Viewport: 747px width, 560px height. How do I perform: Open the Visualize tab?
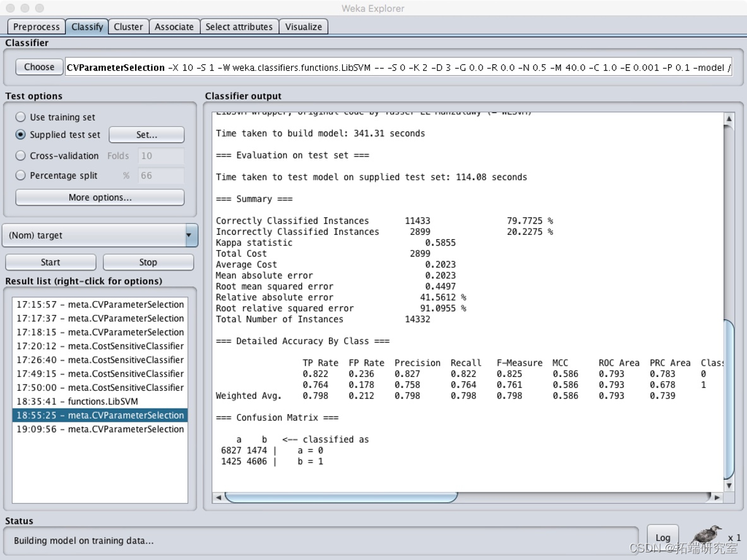pyautogui.click(x=304, y=27)
